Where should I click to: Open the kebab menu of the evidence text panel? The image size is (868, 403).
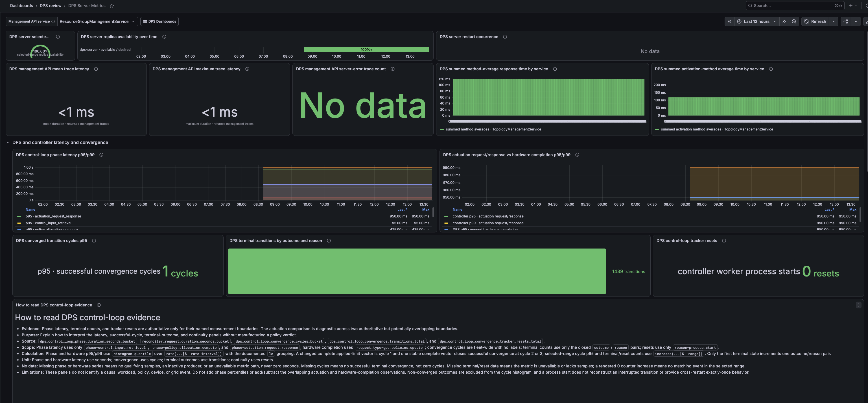coord(858,305)
